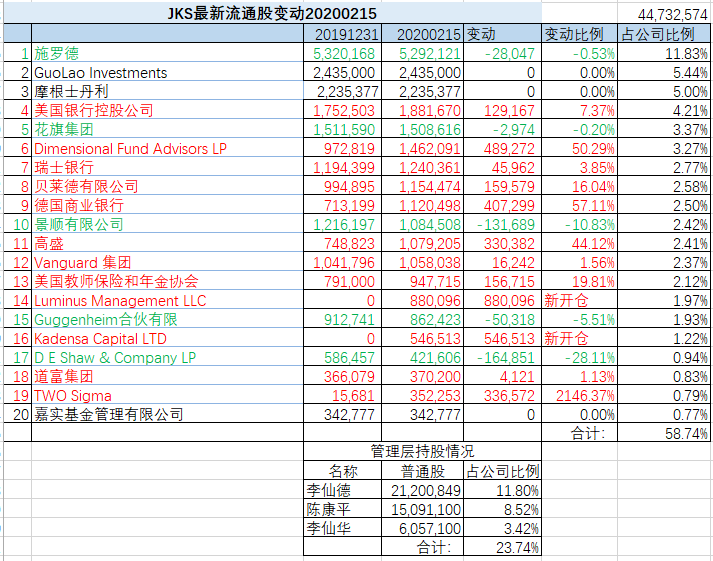Click the '道富集团' cell
Image resolution: width=713 pixels, height=561 pixels.
[167, 376]
